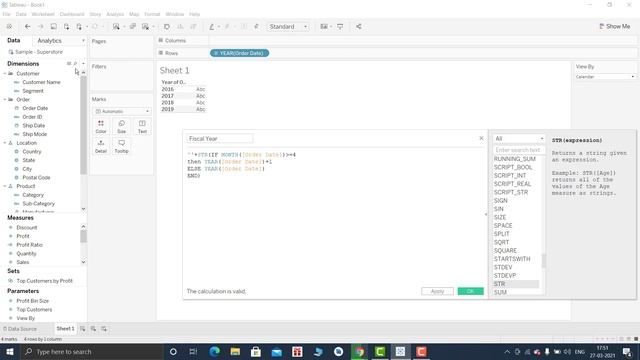Image resolution: width=640 pixels, height=360 pixels.
Task: Collapse the Customer folder in Dimensions
Action: tap(5, 73)
